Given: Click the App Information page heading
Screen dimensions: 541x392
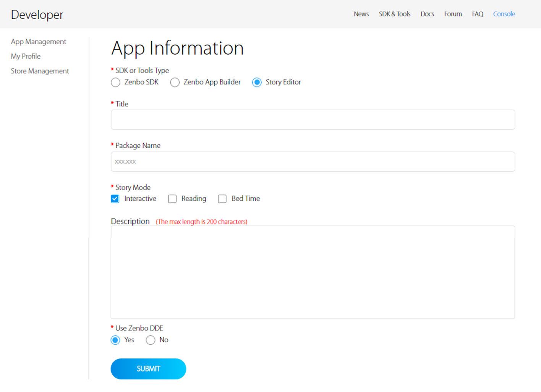Looking at the screenshot, I should pos(177,48).
